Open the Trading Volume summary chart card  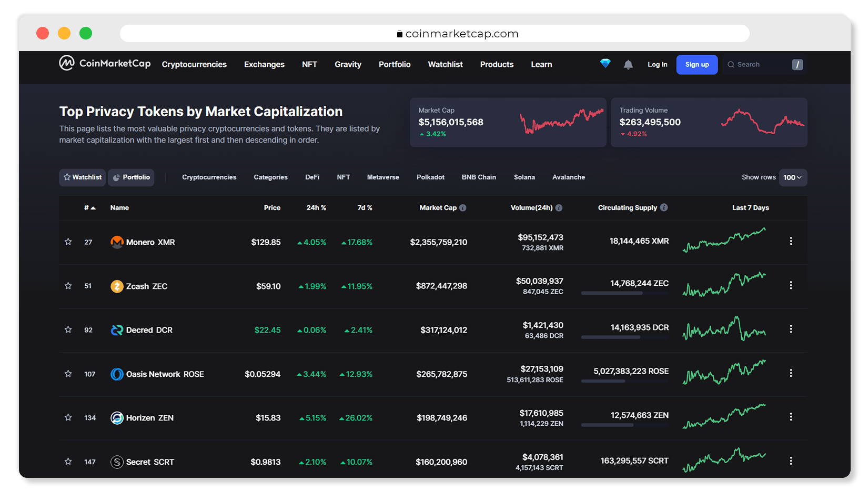pyautogui.click(x=709, y=122)
